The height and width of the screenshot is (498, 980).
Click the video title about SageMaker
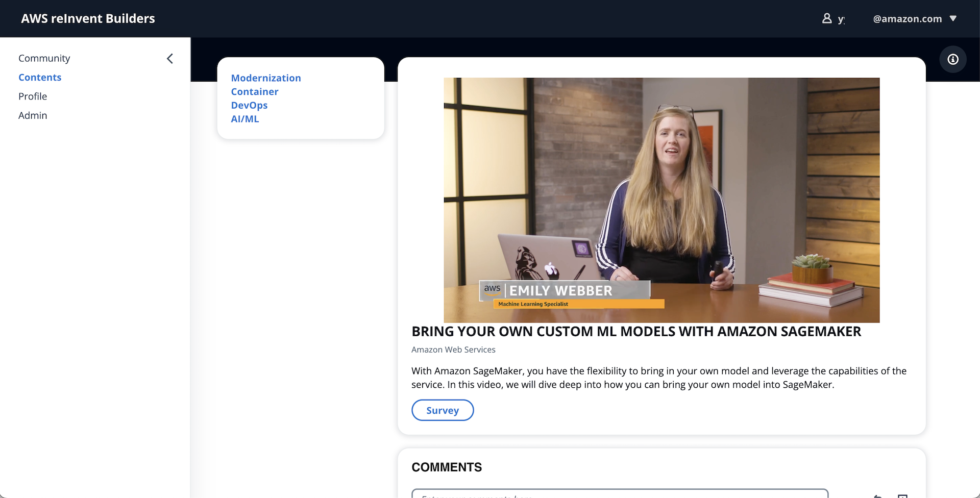coord(636,332)
